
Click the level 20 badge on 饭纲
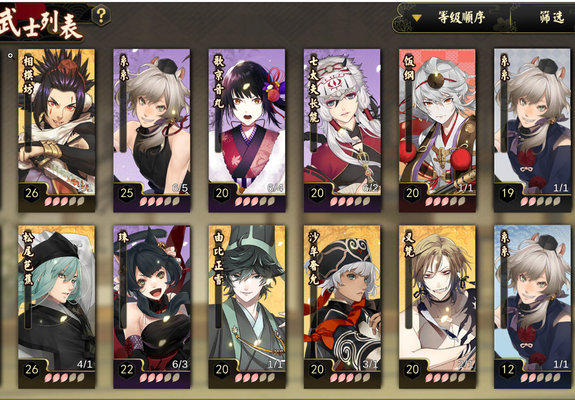[413, 193]
